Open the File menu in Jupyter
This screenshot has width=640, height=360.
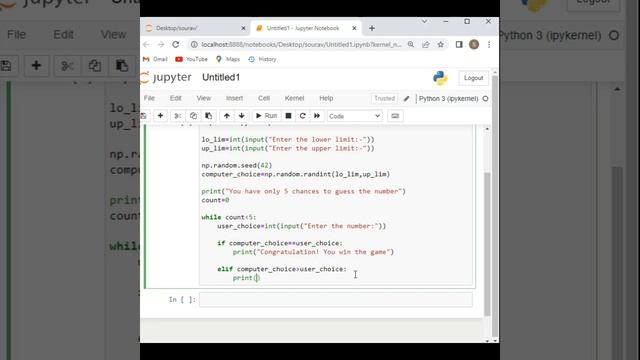click(x=149, y=98)
